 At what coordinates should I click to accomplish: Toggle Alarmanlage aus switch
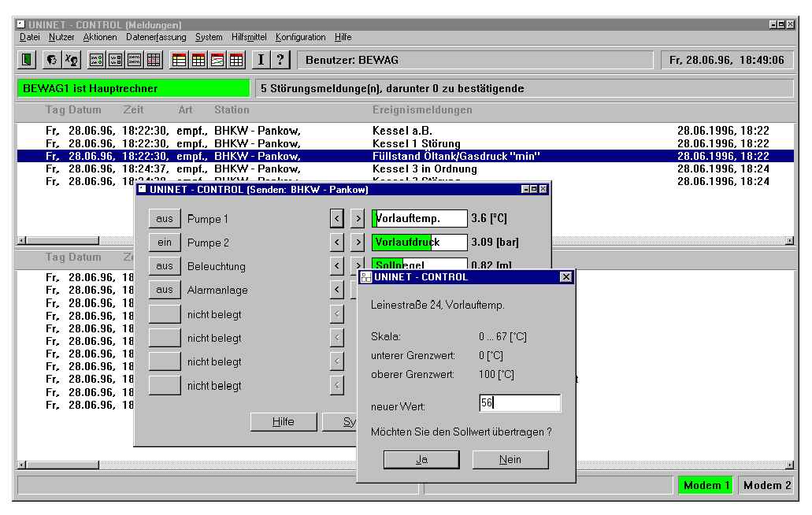click(165, 290)
